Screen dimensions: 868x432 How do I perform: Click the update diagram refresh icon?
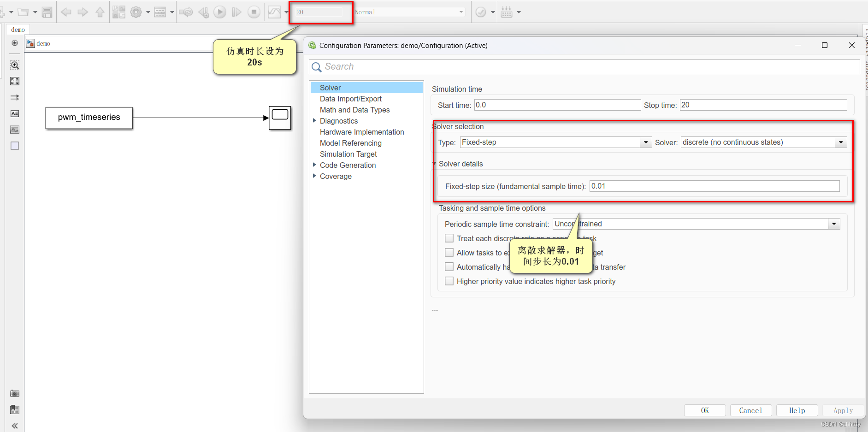point(186,12)
